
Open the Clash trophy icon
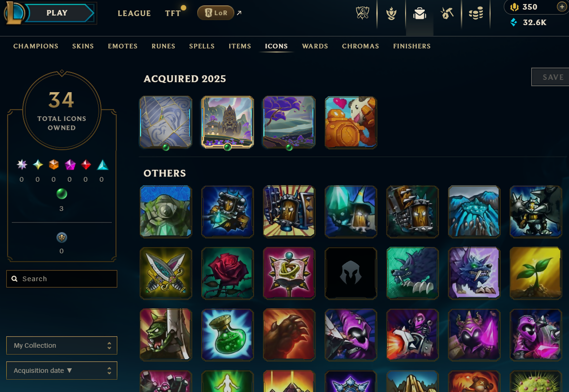(391, 14)
